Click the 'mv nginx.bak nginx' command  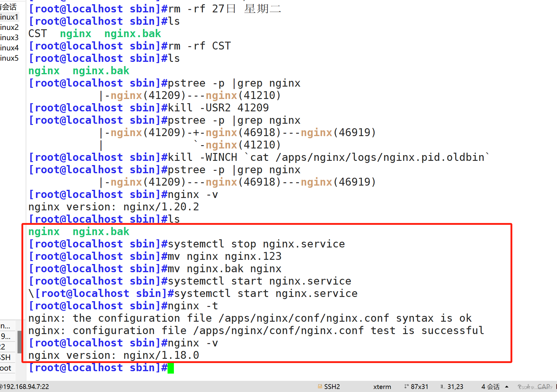(x=224, y=269)
